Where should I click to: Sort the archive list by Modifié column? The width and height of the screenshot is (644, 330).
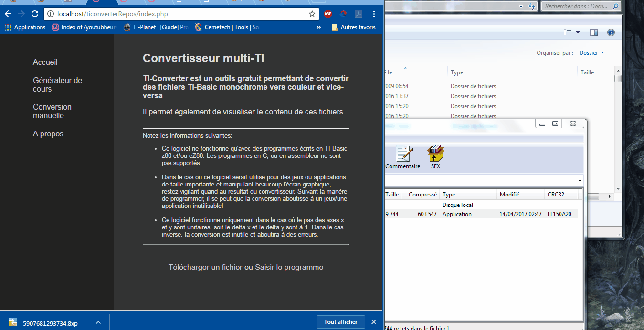pyautogui.click(x=520, y=195)
